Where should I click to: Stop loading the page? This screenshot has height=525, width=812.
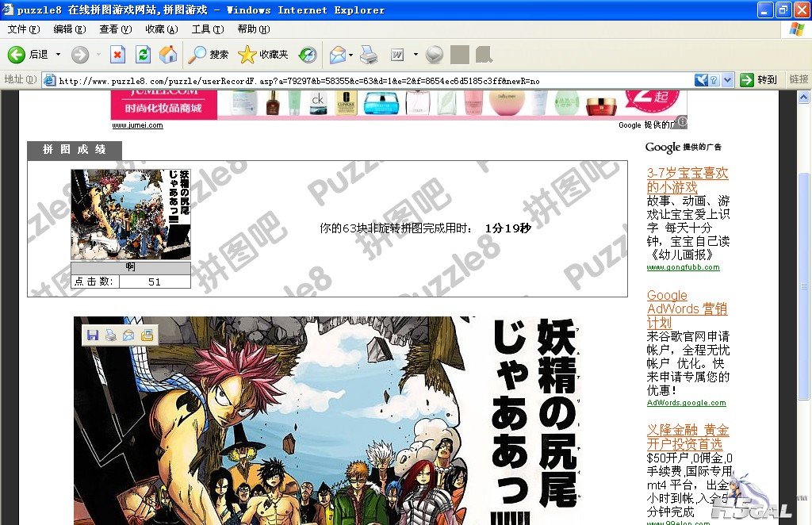117,55
